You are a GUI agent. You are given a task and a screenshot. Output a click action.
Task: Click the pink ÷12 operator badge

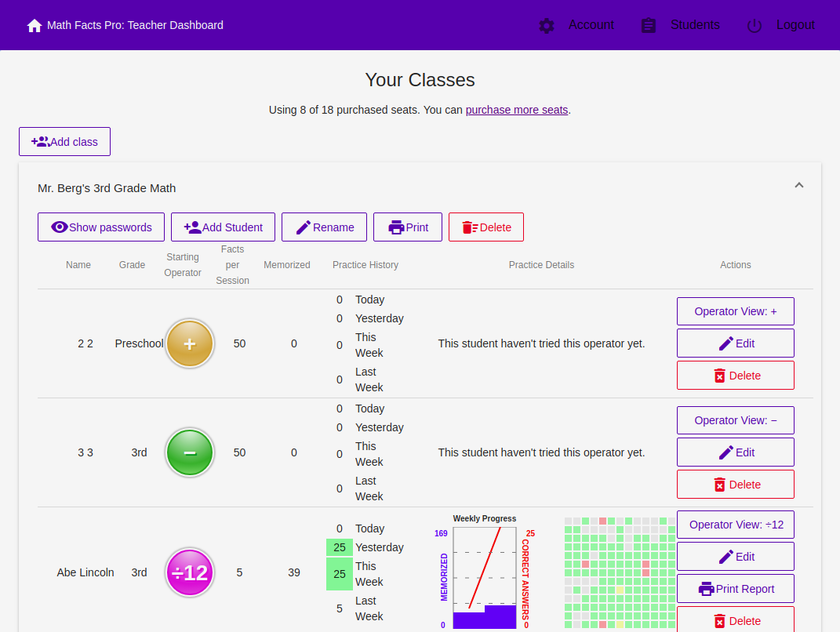(x=190, y=572)
